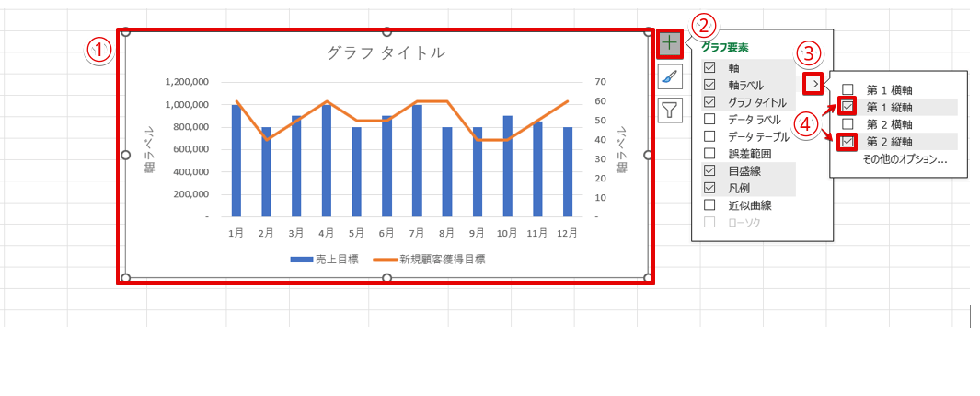Image resolution: width=980 pixels, height=396 pixels.
Task: Click the グラフ タイトル chart title text
Action: pyautogui.click(x=386, y=53)
